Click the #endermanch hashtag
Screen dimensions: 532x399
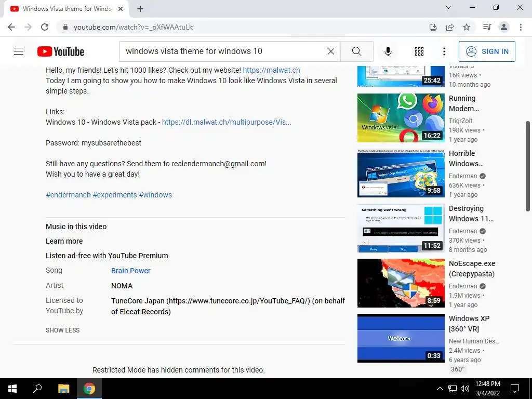click(x=68, y=195)
